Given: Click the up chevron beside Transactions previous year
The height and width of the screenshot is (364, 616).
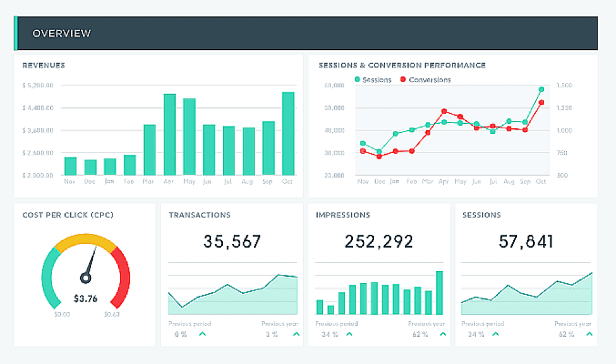Looking at the screenshot, I should [296, 334].
